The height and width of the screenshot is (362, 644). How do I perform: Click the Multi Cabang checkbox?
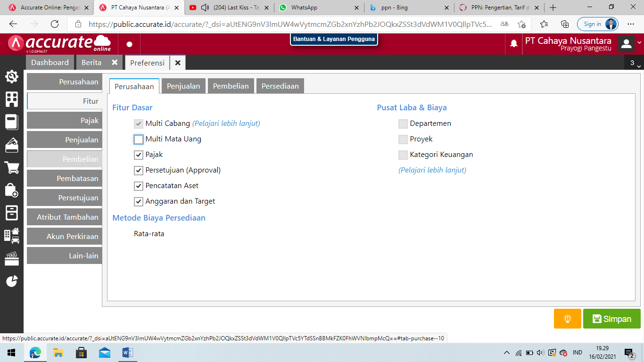139,124
